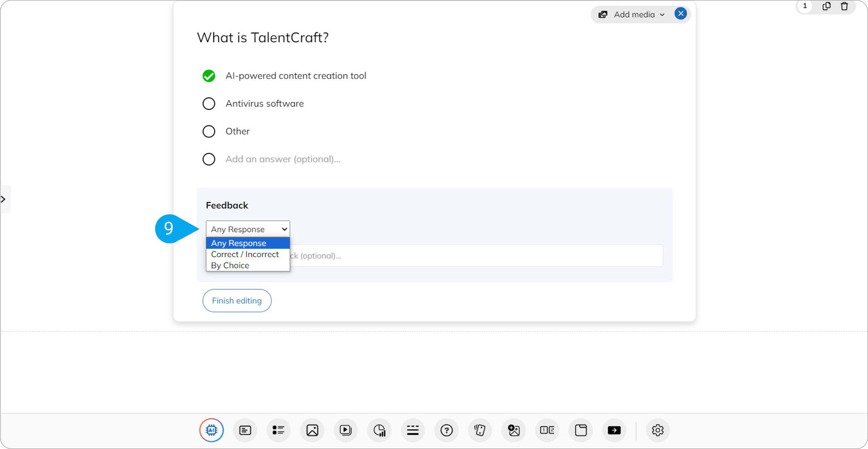Insert a divider lines block
The width and height of the screenshot is (868, 449).
pyautogui.click(x=413, y=430)
